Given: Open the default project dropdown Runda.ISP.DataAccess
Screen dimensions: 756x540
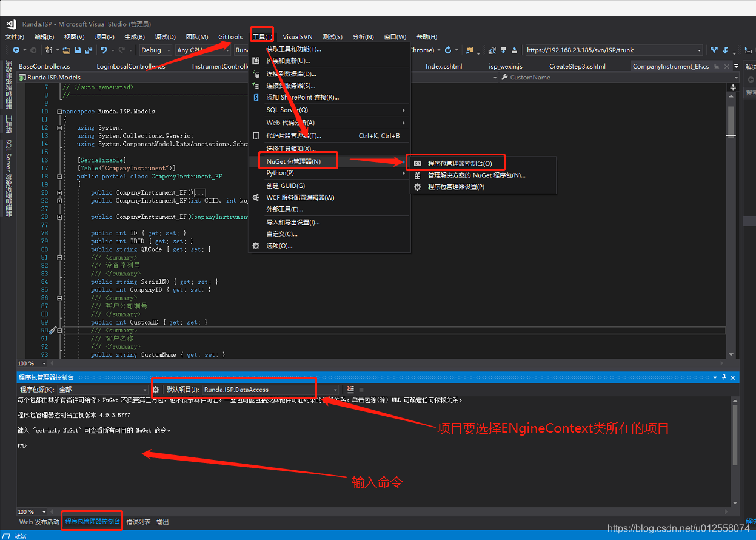Looking at the screenshot, I should 271,390.
